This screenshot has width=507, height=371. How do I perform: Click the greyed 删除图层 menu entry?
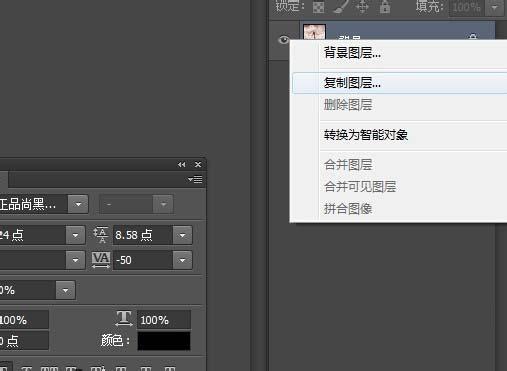[348, 105]
